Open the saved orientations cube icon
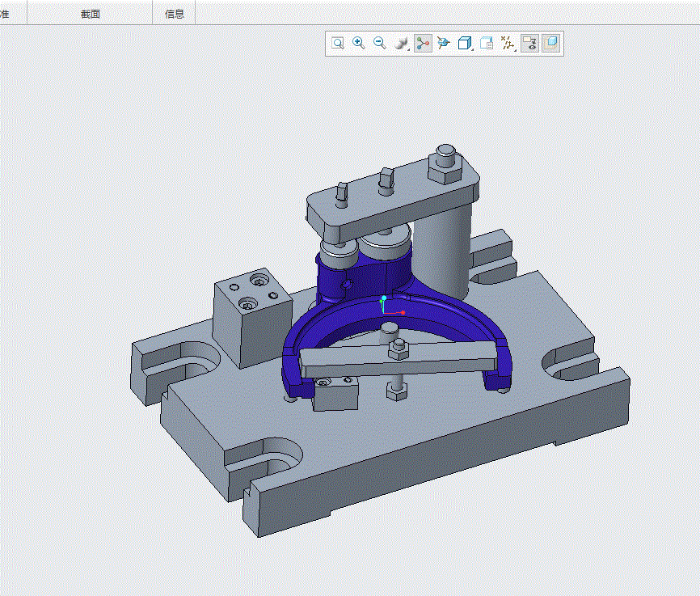 [465, 44]
